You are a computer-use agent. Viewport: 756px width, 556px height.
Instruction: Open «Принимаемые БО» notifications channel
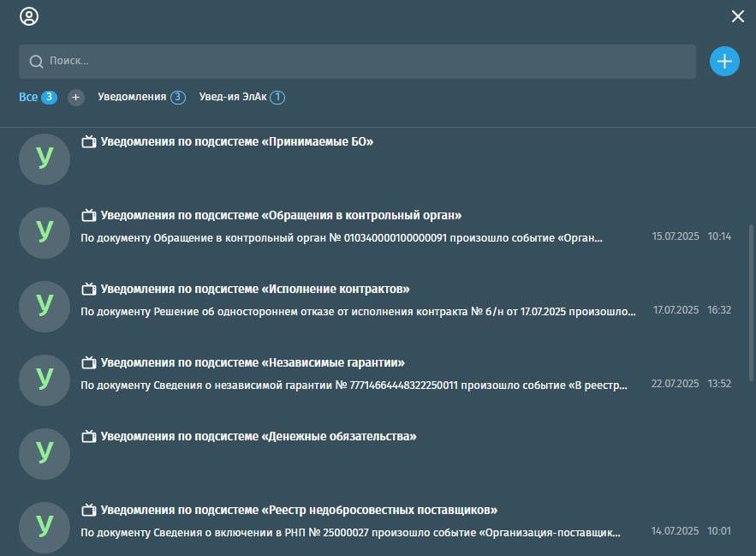click(x=237, y=142)
